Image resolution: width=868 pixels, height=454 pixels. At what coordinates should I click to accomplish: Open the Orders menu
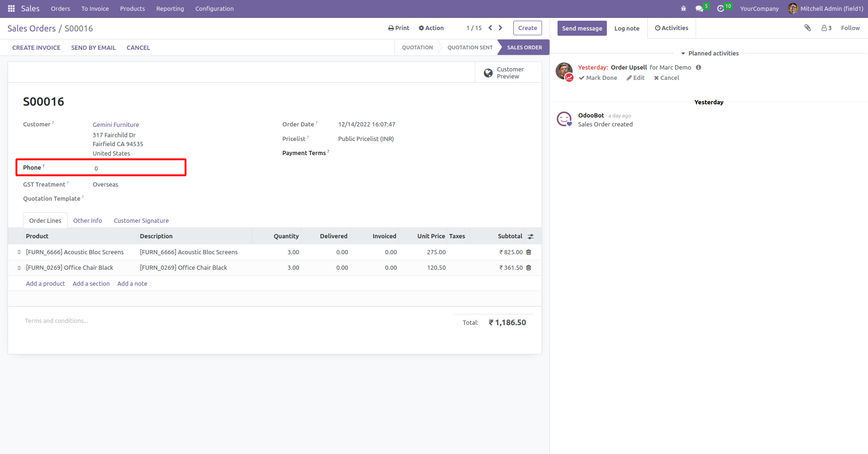[x=61, y=8]
